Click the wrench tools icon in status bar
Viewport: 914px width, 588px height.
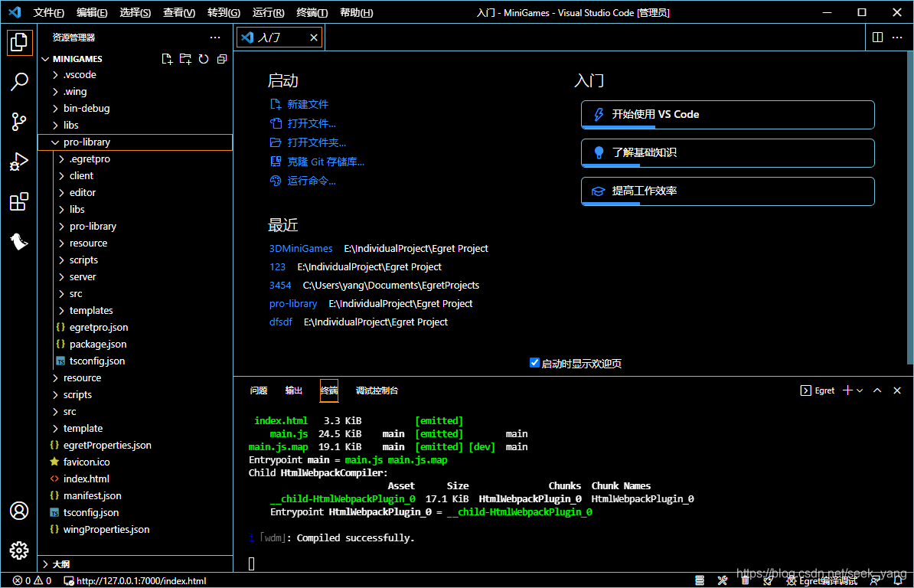723,580
